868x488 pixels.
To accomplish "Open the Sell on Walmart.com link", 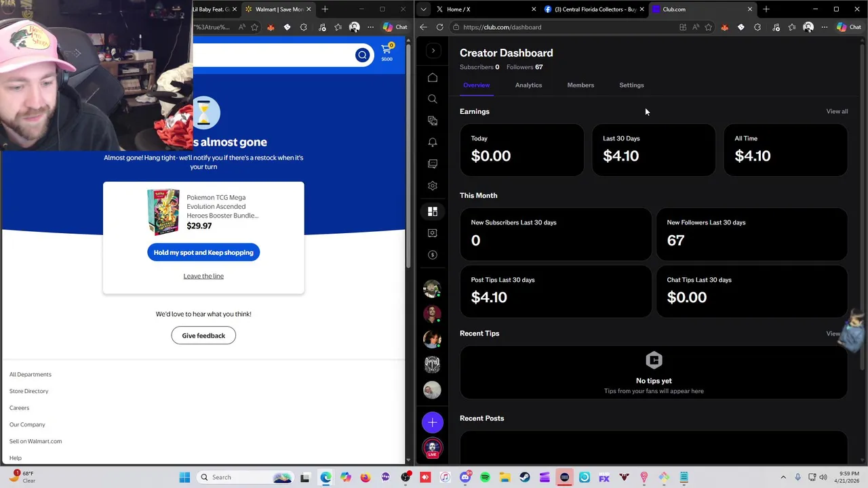I will pyautogui.click(x=35, y=441).
